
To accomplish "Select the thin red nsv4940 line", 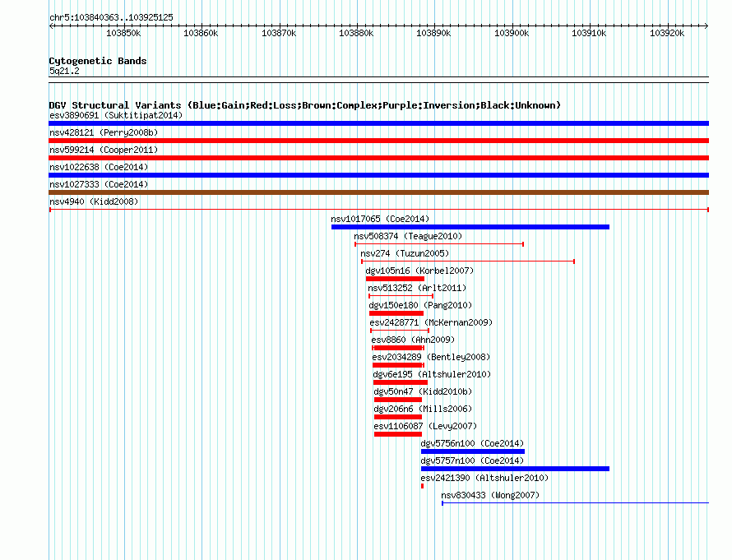I will click(x=379, y=210).
